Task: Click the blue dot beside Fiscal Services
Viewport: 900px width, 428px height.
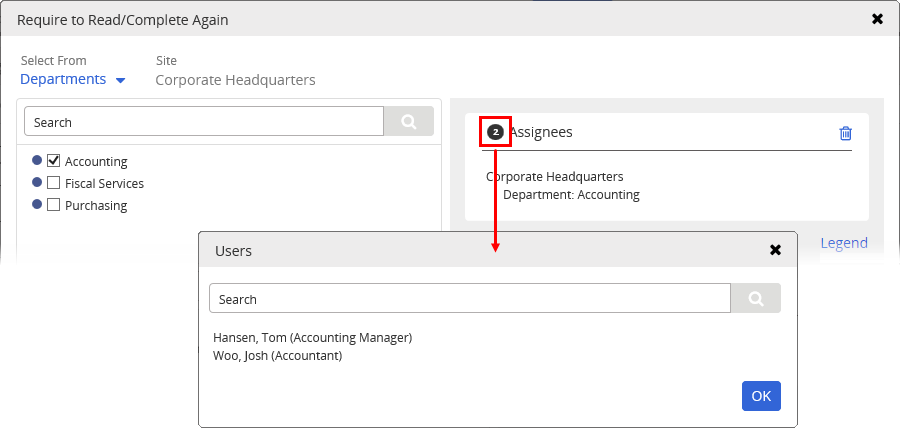Action: (37, 182)
